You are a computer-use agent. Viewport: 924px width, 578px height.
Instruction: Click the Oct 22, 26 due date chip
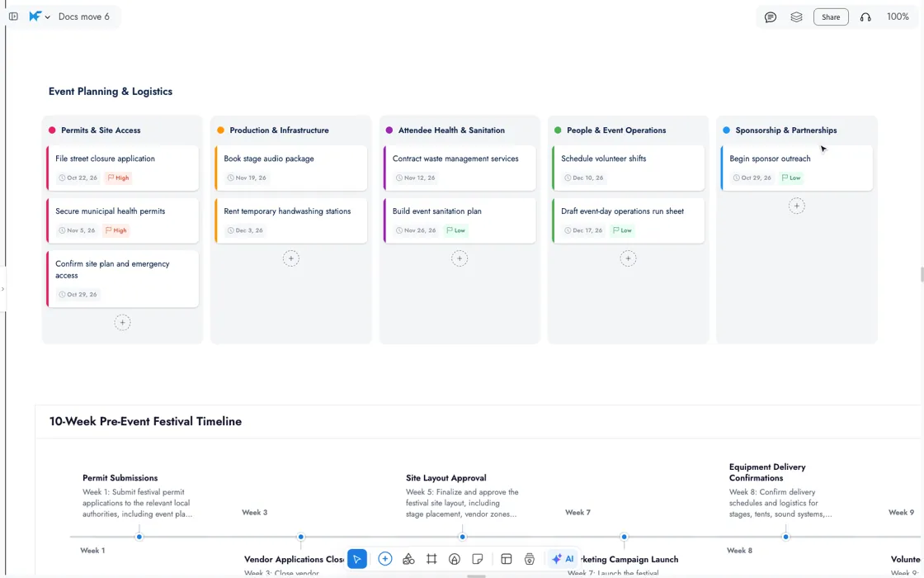pos(78,178)
